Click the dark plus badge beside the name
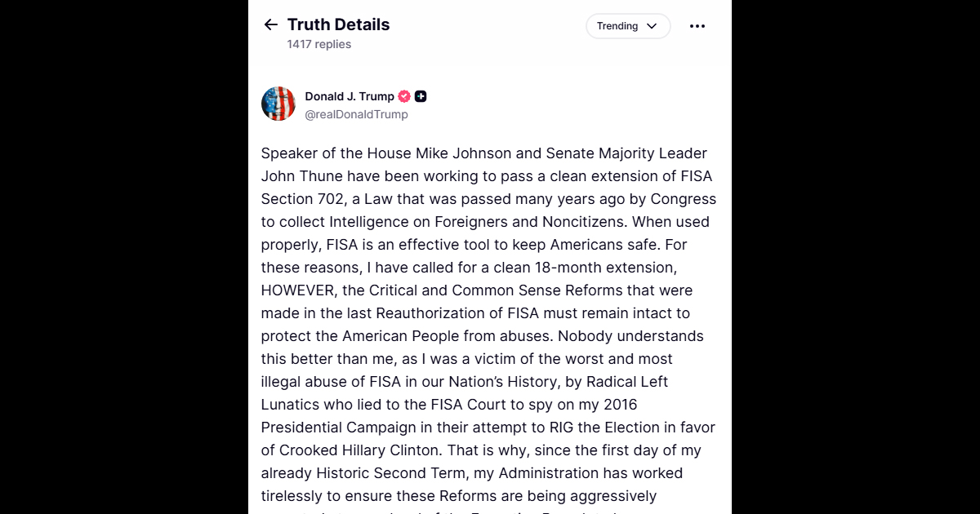This screenshot has height=514, width=980. 421,96
